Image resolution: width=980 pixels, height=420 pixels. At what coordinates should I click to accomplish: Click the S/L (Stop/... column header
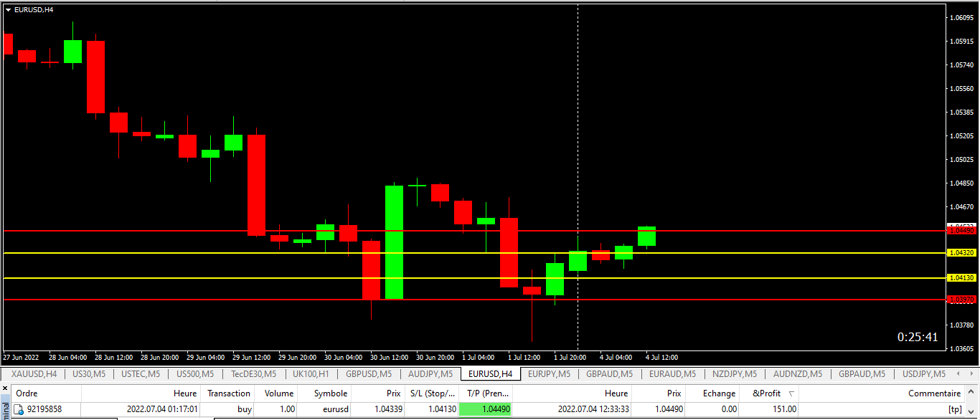coord(433,393)
